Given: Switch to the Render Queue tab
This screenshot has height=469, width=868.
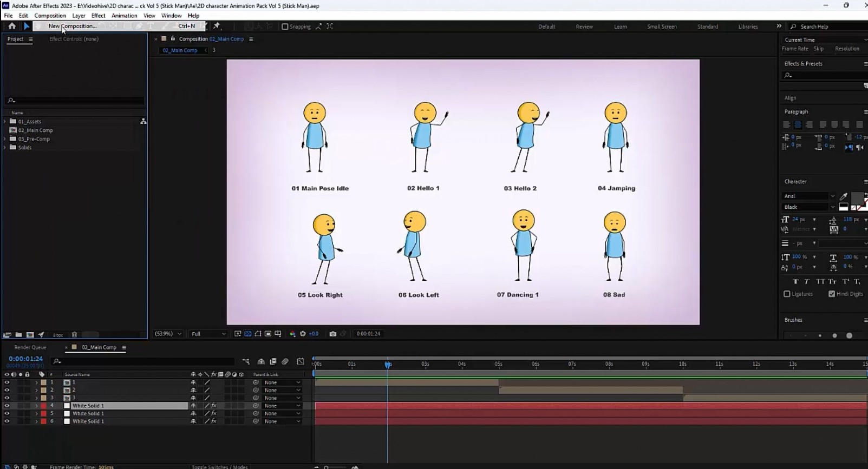Looking at the screenshot, I should click(30, 347).
